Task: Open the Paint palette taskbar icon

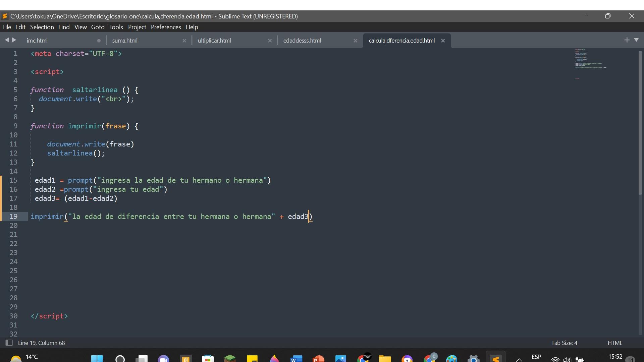Action: point(451,359)
